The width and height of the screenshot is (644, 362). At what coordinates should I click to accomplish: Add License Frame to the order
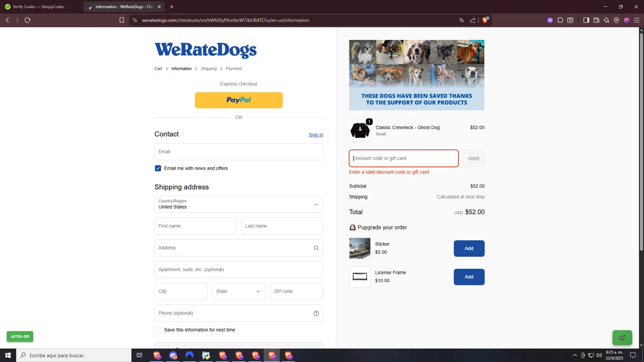tap(469, 277)
